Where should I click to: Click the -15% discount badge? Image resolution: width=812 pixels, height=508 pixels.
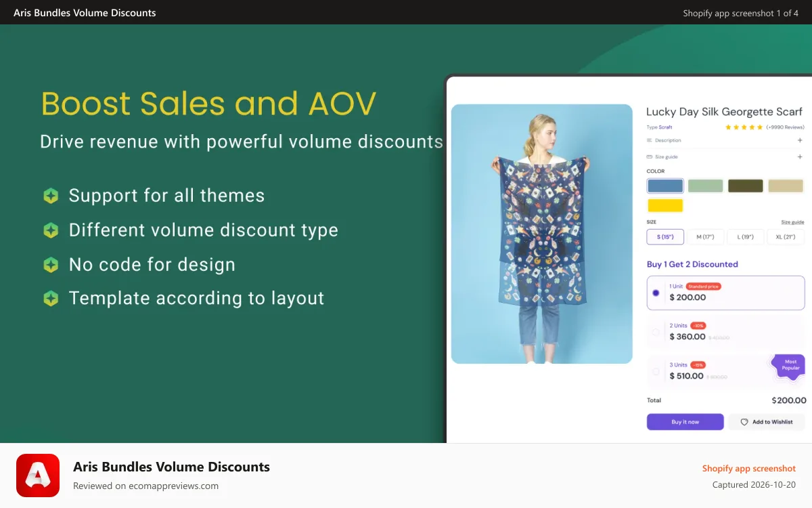(698, 365)
